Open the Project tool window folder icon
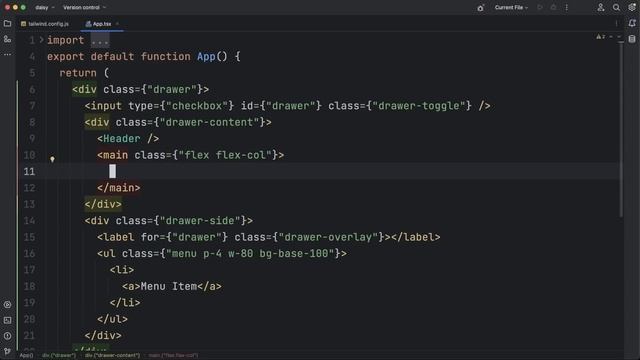The image size is (640, 360). 7,24
